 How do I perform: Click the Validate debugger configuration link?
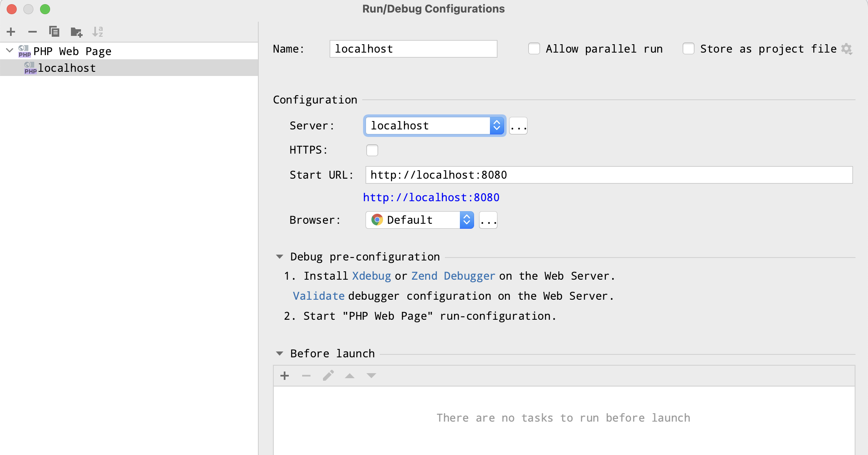coord(318,296)
